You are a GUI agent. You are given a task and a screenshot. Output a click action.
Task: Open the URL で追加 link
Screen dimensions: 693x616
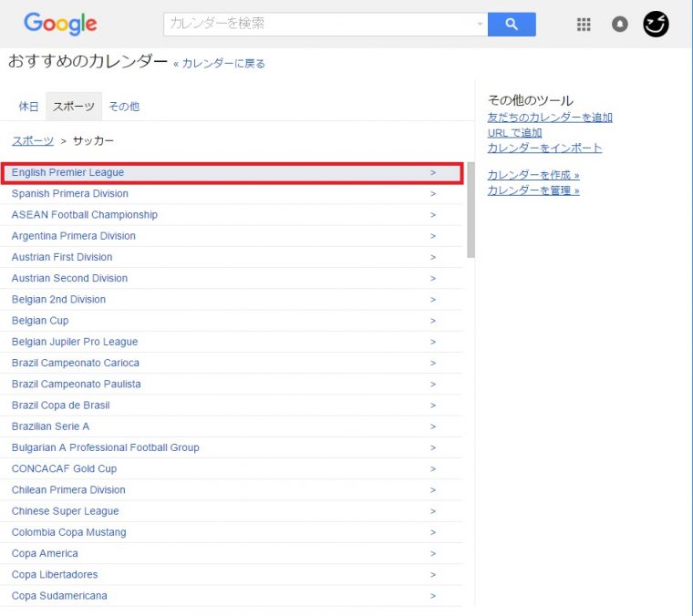point(514,133)
